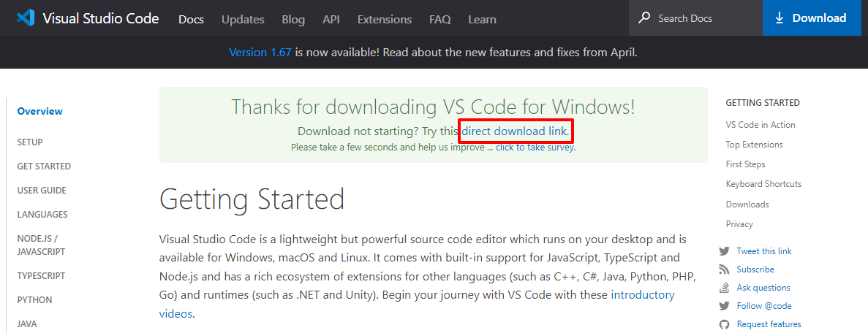Focus the Search Docs input field
Viewport: 868px width, 333px height.
[696, 18]
